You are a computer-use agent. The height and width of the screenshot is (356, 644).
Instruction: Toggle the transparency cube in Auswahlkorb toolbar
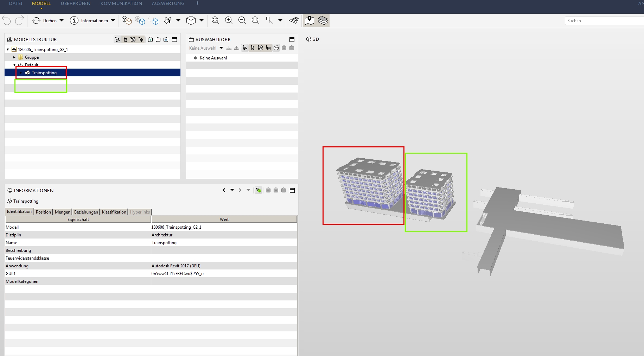(276, 48)
